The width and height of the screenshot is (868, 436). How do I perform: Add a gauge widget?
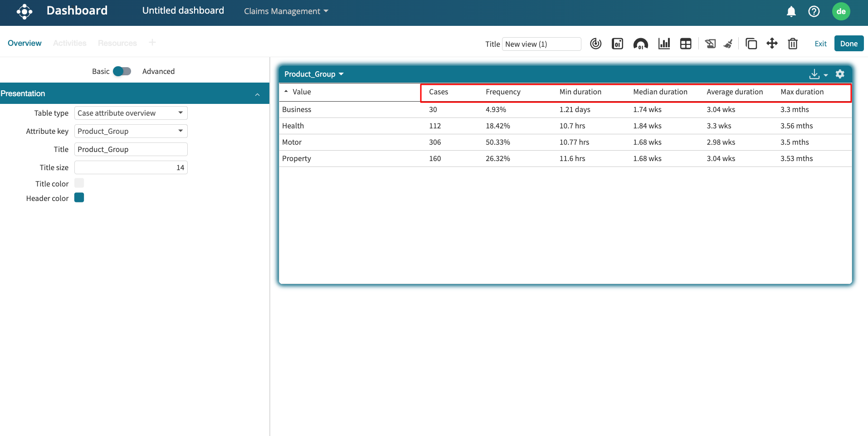click(640, 44)
